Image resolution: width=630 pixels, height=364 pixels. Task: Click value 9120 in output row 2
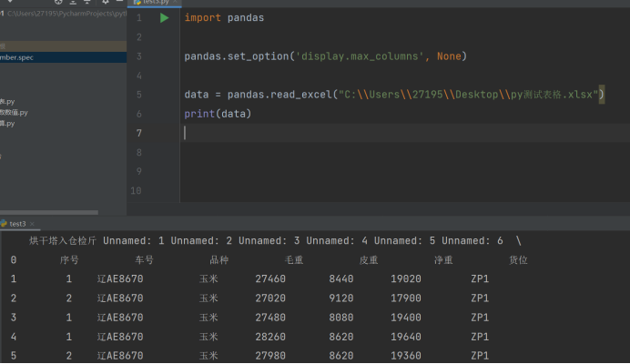pyautogui.click(x=341, y=298)
